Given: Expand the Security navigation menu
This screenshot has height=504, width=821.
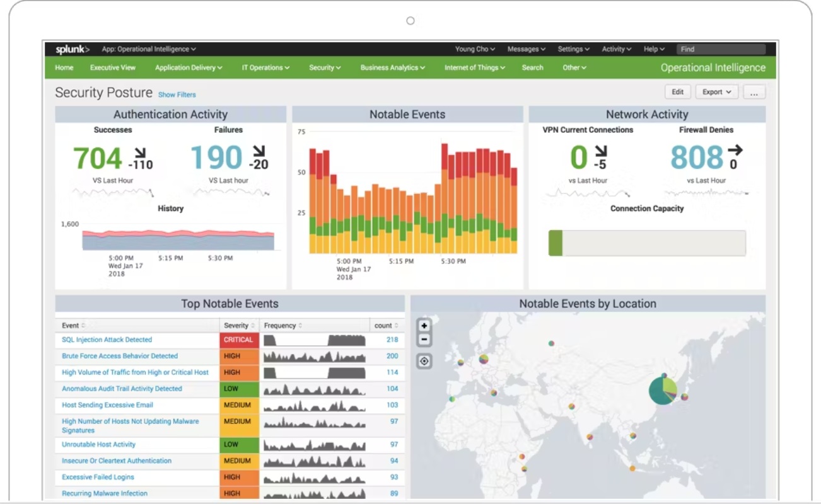Looking at the screenshot, I should (x=325, y=67).
